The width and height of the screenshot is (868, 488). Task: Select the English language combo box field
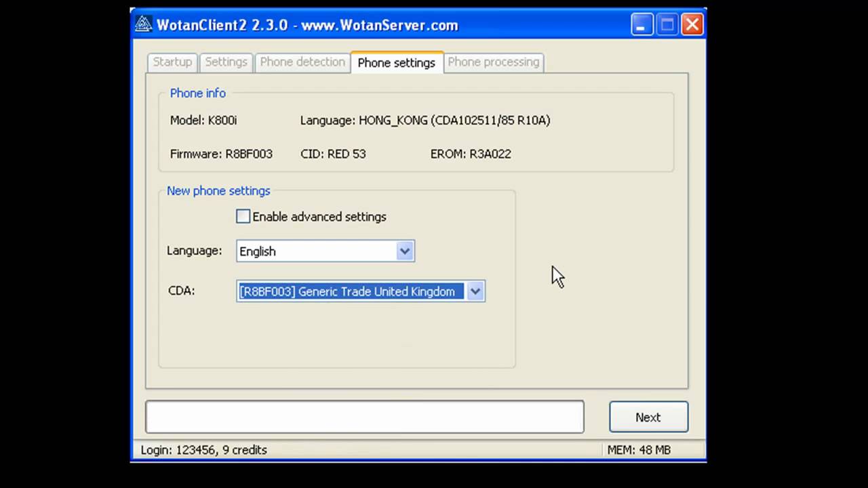click(325, 251)
